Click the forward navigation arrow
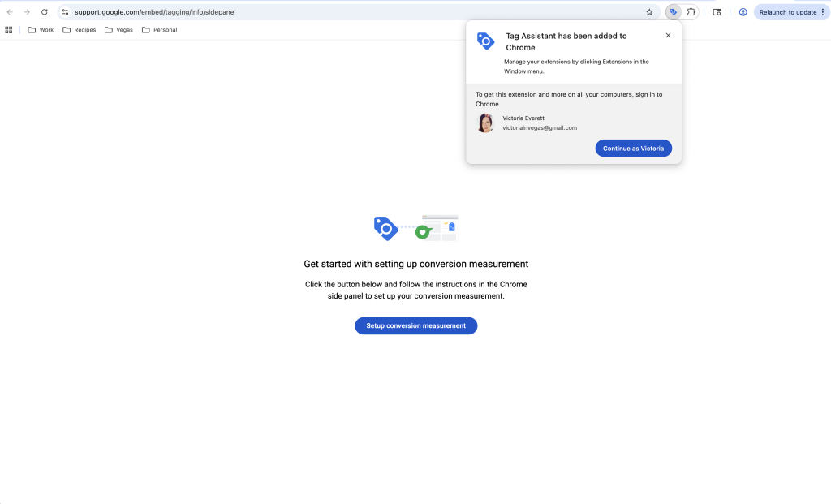 [x=27, y=12]
